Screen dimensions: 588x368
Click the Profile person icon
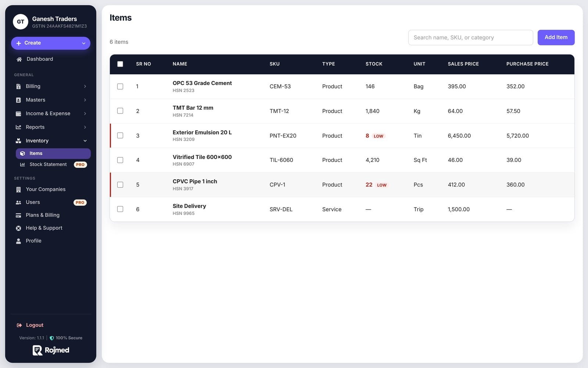pos(18,241)
